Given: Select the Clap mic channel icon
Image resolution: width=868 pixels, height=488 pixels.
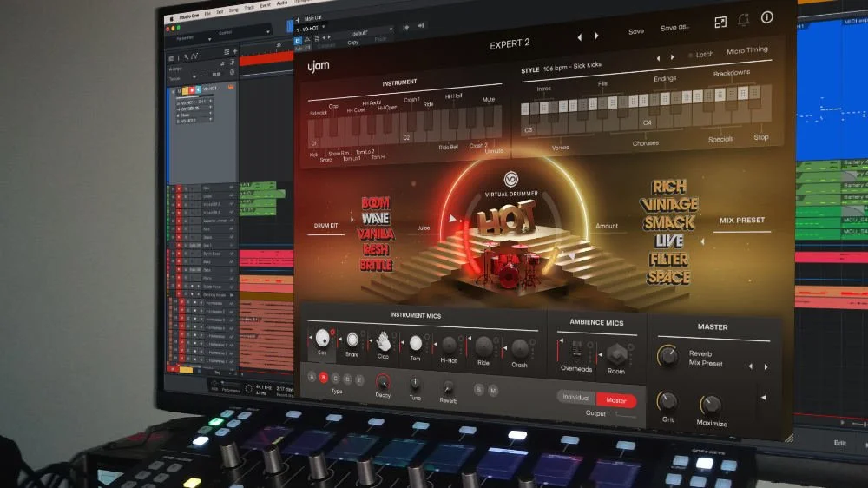Looking at the screenshot, I should (x=383, y=342).
